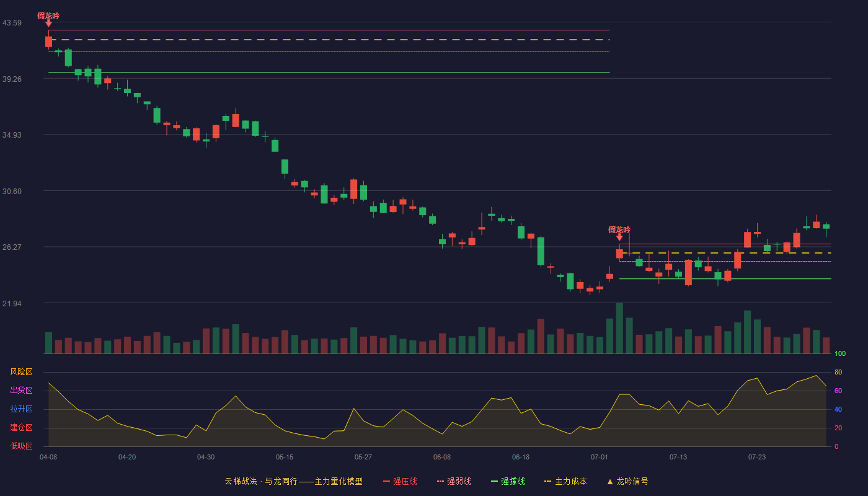The image size is (868, 496).
Task: Select the 04-08 date on the axis
Action: pyautogui.click(x=48, y=457)
